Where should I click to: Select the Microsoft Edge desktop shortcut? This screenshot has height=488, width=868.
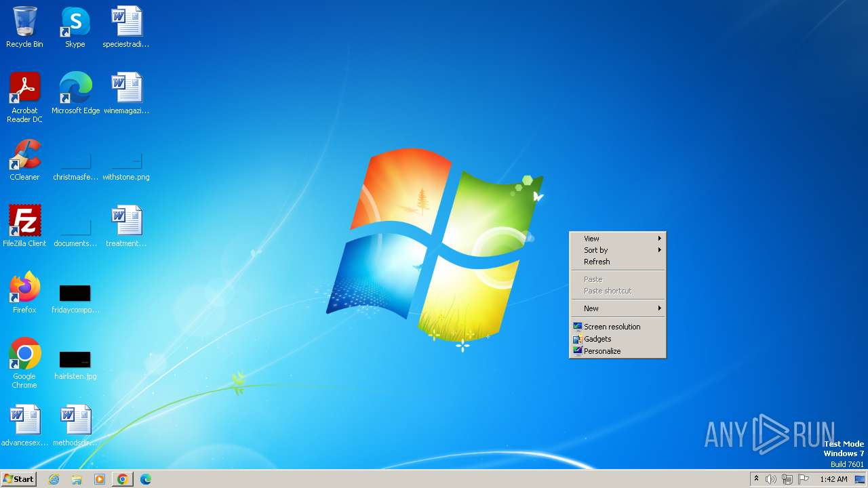coord(75,94)
